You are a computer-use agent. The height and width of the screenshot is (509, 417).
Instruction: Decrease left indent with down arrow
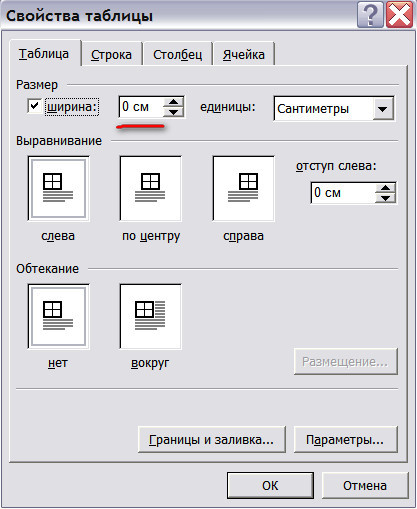[x=385, y=198]
